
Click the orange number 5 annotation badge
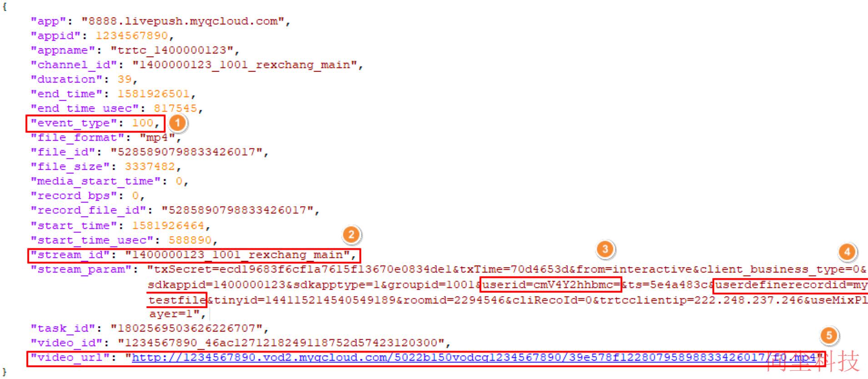829,336
